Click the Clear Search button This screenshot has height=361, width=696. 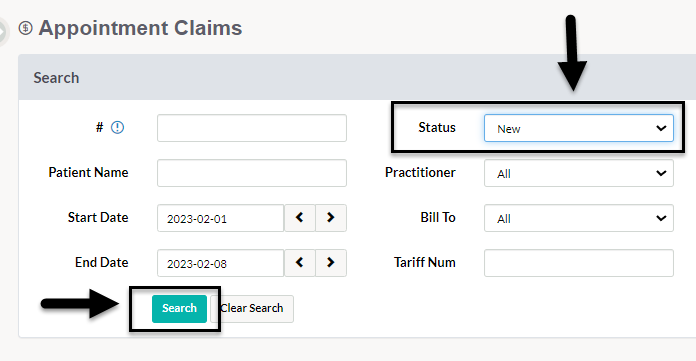[252, 309]
